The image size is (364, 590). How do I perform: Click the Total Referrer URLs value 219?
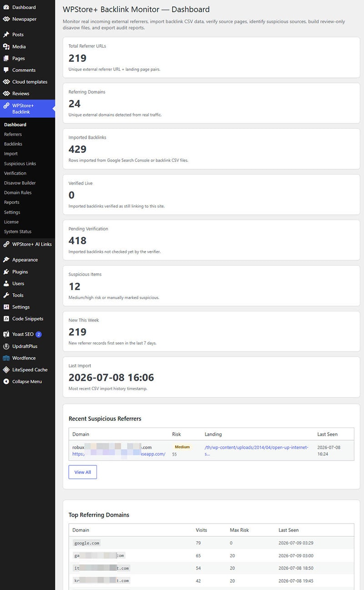tap(77, 58)
